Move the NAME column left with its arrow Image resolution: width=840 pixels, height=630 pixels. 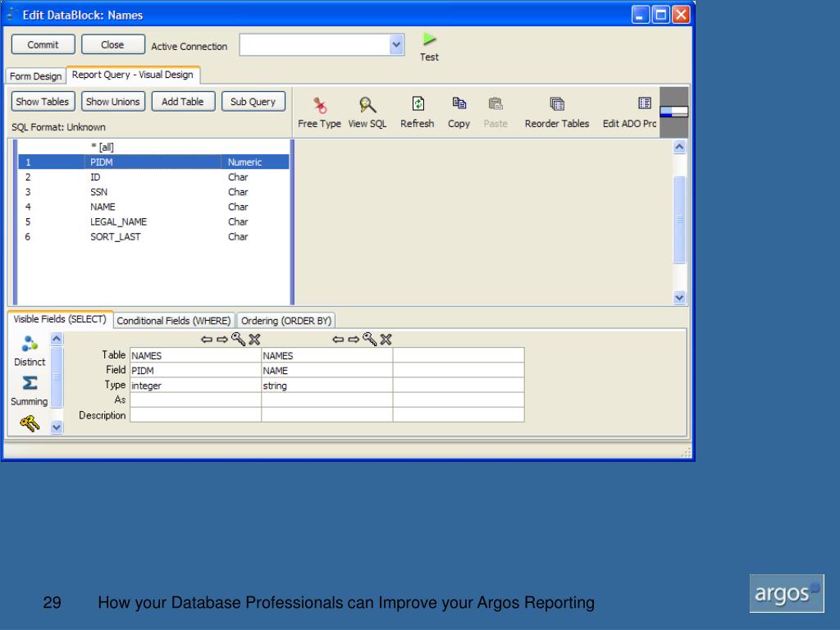point(338,339)
